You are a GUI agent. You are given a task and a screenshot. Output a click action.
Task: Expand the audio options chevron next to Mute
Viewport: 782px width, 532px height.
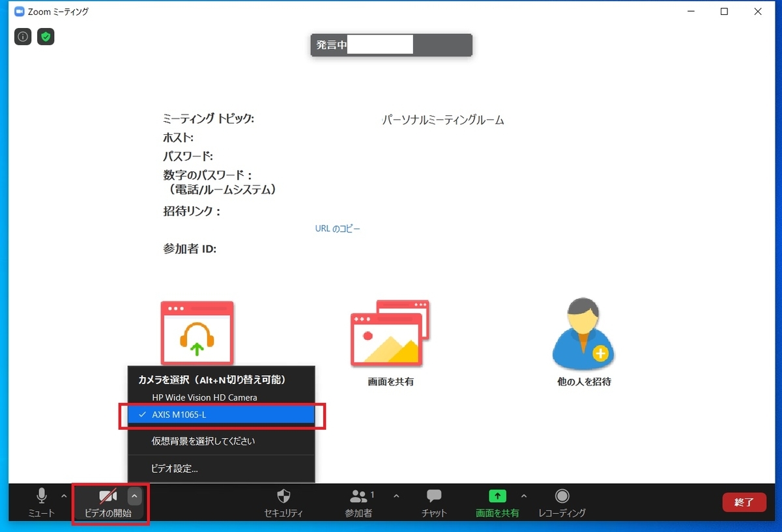(x=64, y=496)
